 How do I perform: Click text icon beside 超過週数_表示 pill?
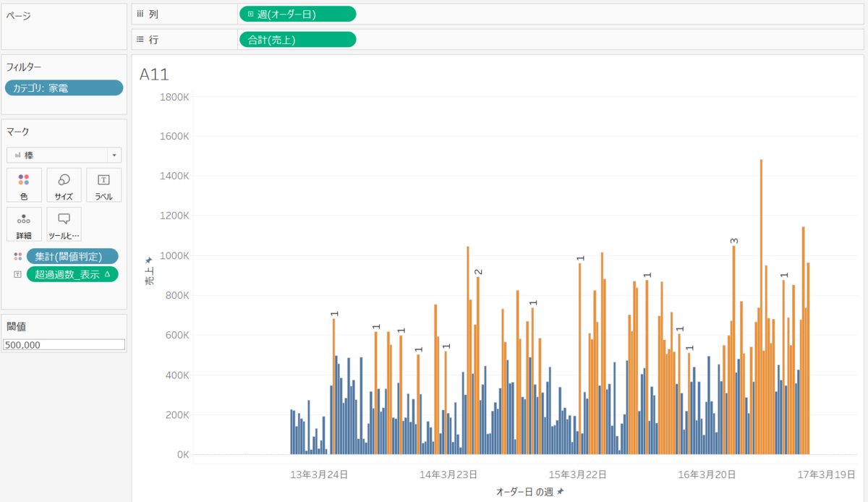17,274
